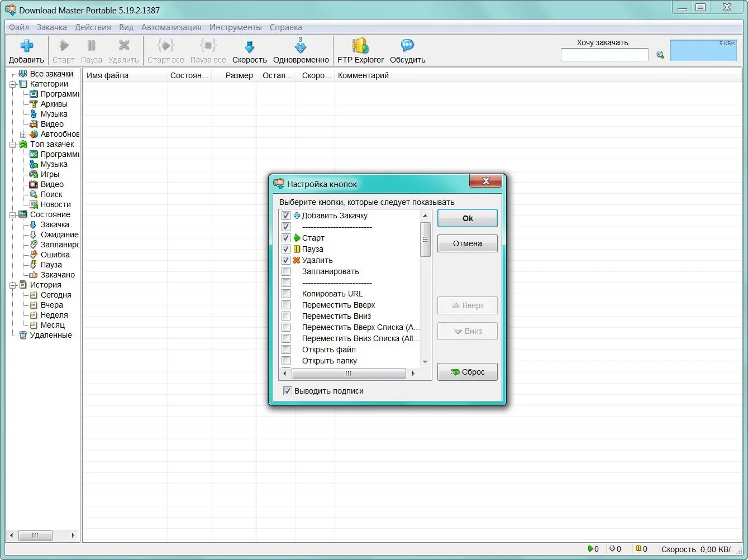Open the Файл menu

point(19,27)
